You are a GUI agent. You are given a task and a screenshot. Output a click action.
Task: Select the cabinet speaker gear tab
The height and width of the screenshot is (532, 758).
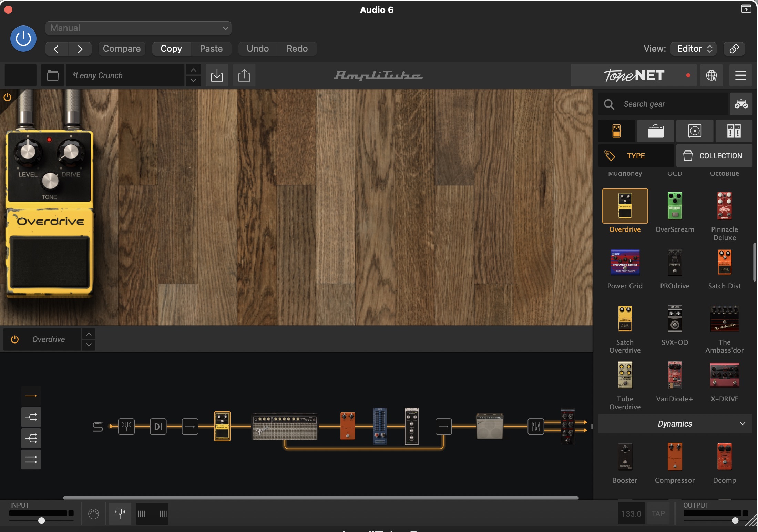[695, 131]
